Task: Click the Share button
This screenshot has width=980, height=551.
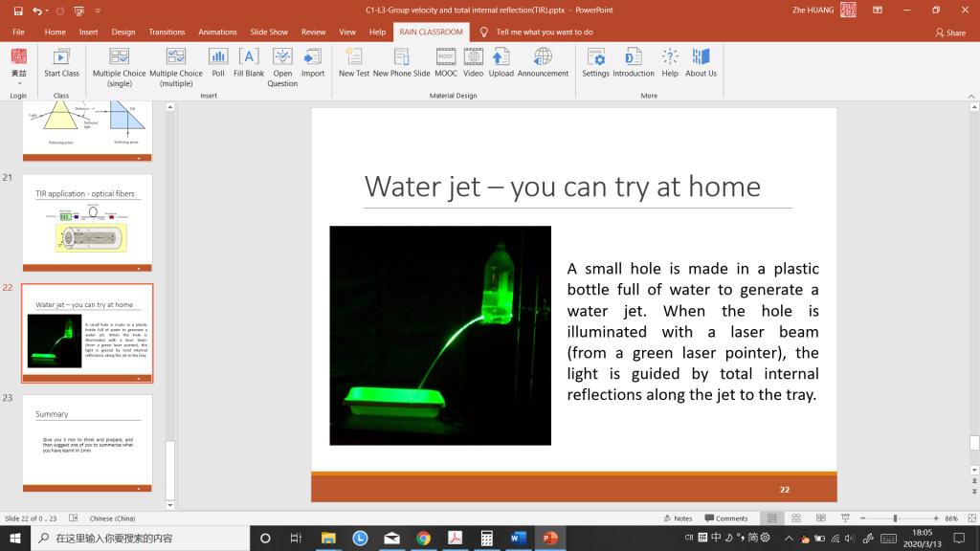Action: [950, 32]
